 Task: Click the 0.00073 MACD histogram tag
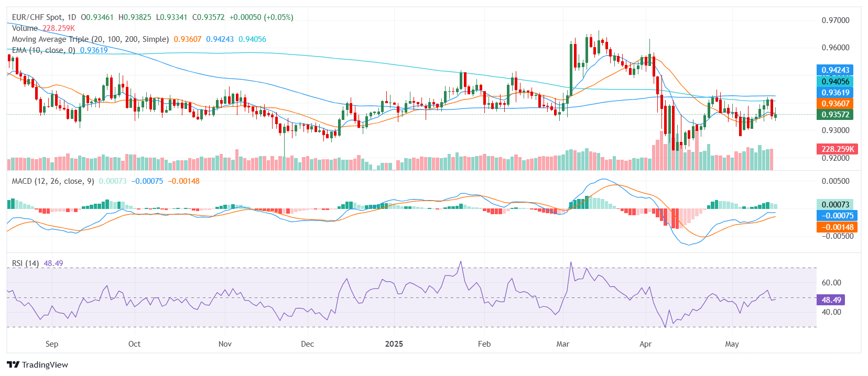835,205
